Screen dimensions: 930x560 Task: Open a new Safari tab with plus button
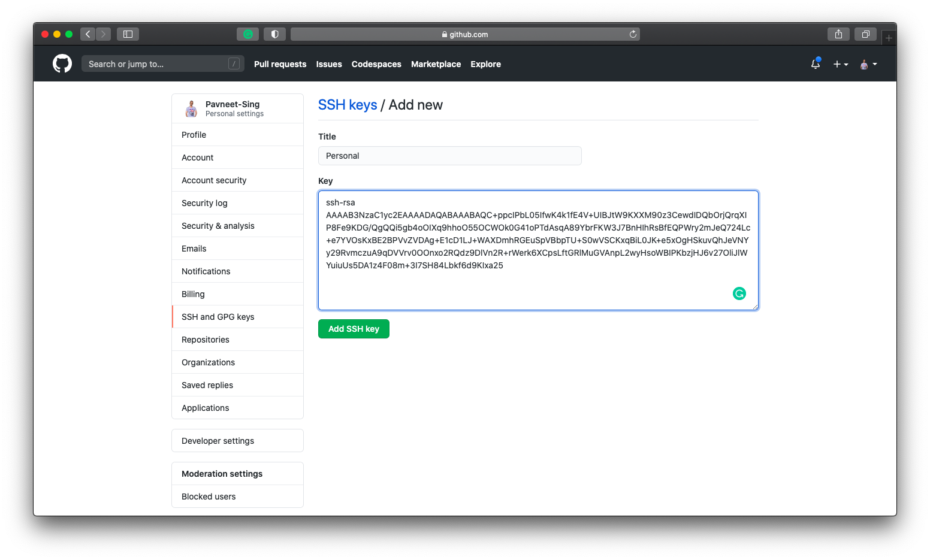(889, 38)
